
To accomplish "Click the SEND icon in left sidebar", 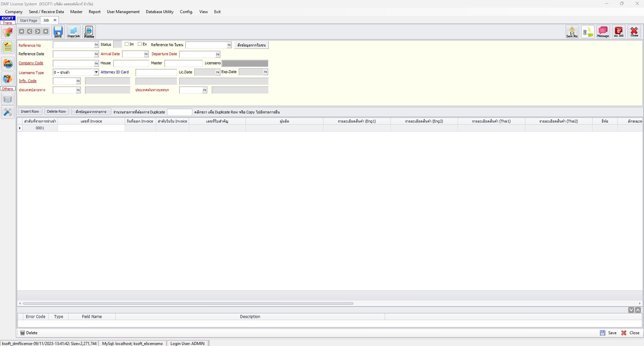I will [x=8, y=64].
